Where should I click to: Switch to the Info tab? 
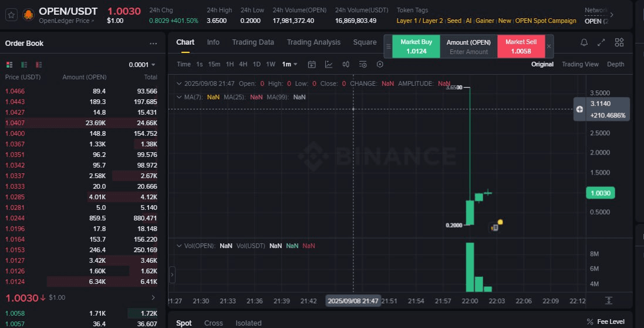click(x=213, y=42)
